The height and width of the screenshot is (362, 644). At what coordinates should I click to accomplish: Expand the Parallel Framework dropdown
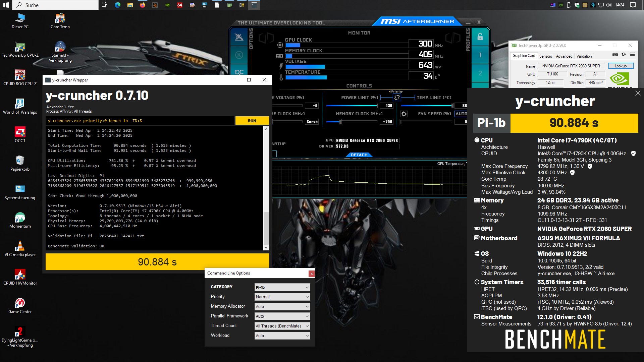282,316
